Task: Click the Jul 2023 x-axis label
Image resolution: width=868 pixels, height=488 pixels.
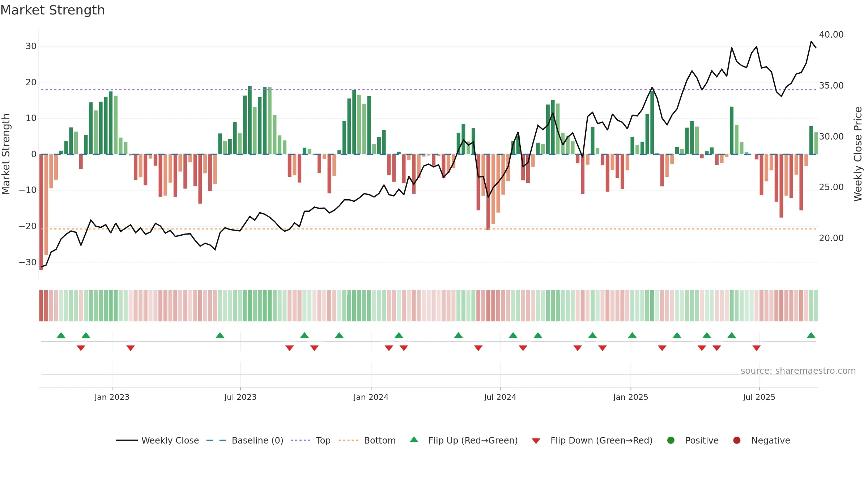Action: pos(241,397)
